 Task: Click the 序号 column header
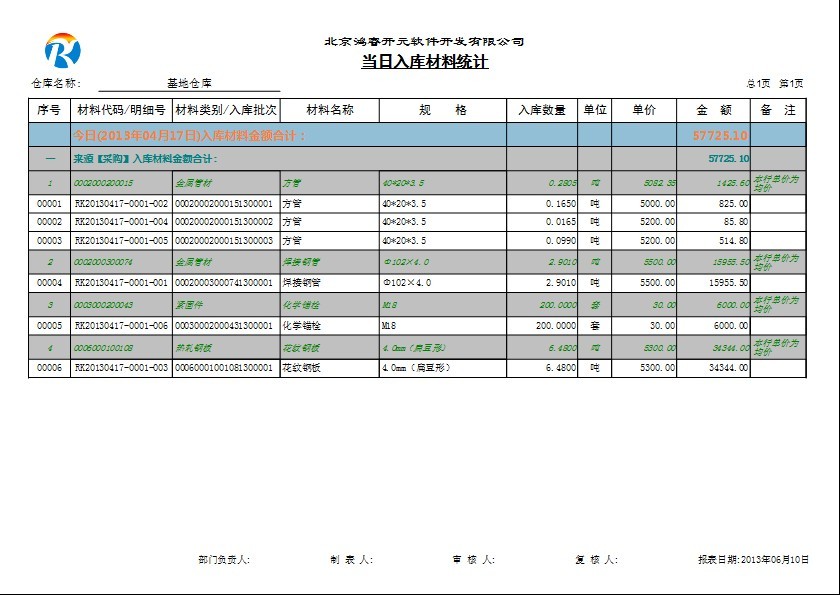coord(49,110)
